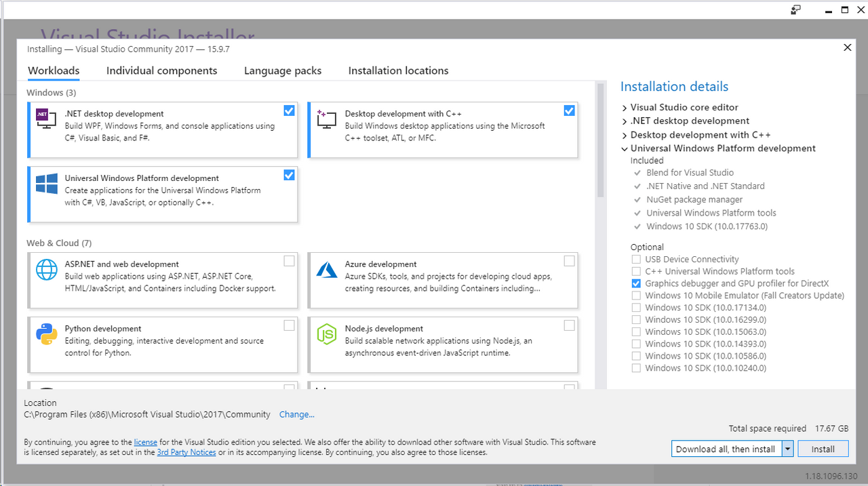Check Windows 10 SDK (10.0.10586.0)

click(x=636, y=356)
